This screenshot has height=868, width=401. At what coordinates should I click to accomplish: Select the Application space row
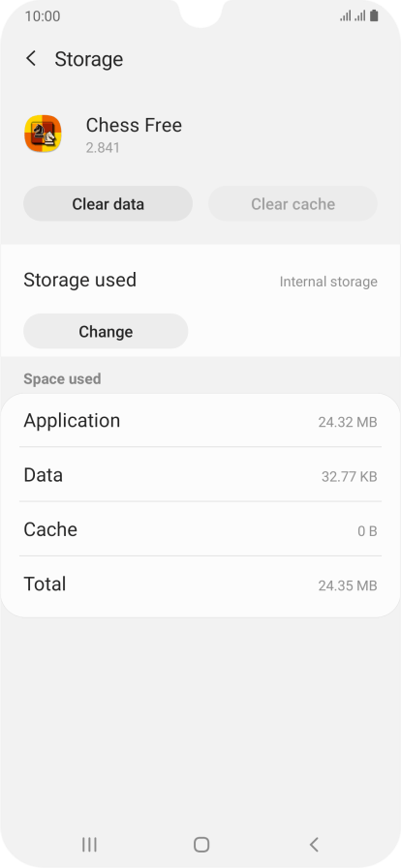200,421
